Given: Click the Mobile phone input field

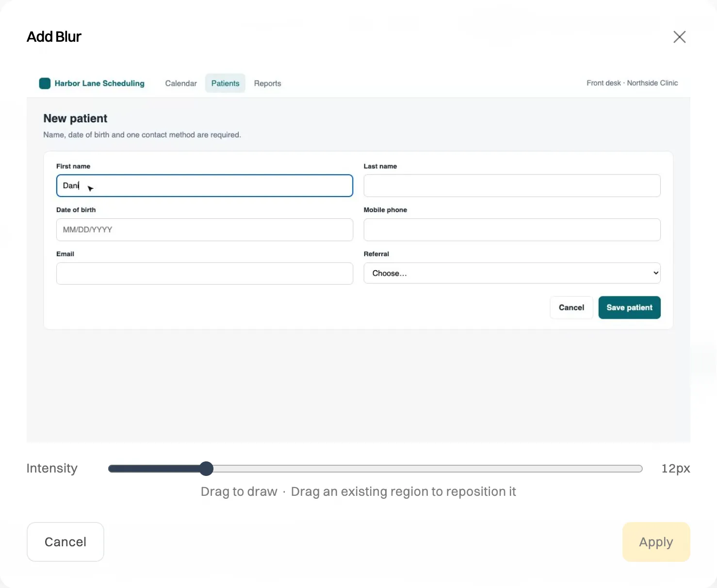Looking at the screenshot, I should click(512, 229).
